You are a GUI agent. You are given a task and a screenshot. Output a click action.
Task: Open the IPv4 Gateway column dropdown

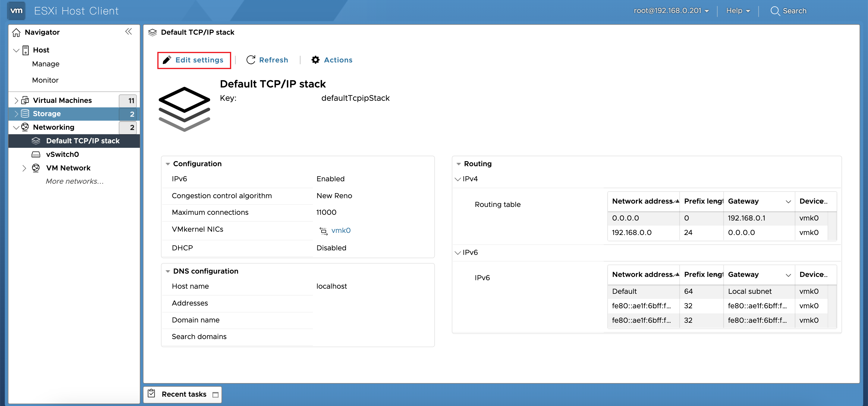point(788,202)
